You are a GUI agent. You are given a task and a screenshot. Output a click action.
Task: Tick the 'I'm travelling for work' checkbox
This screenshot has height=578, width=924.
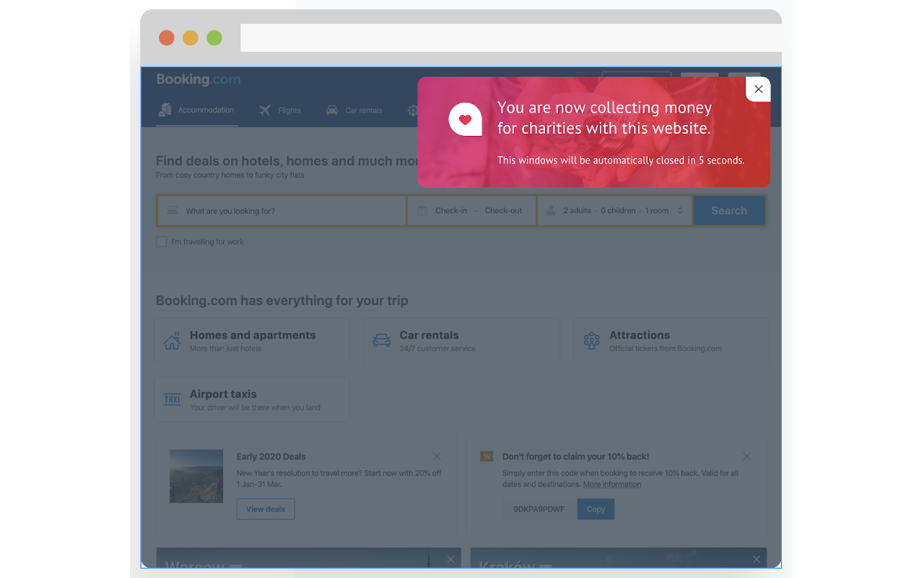[x=162, y=242]
